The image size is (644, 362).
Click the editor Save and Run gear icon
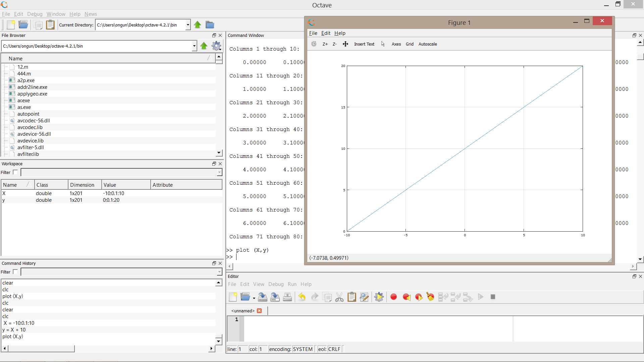point(379,297)
